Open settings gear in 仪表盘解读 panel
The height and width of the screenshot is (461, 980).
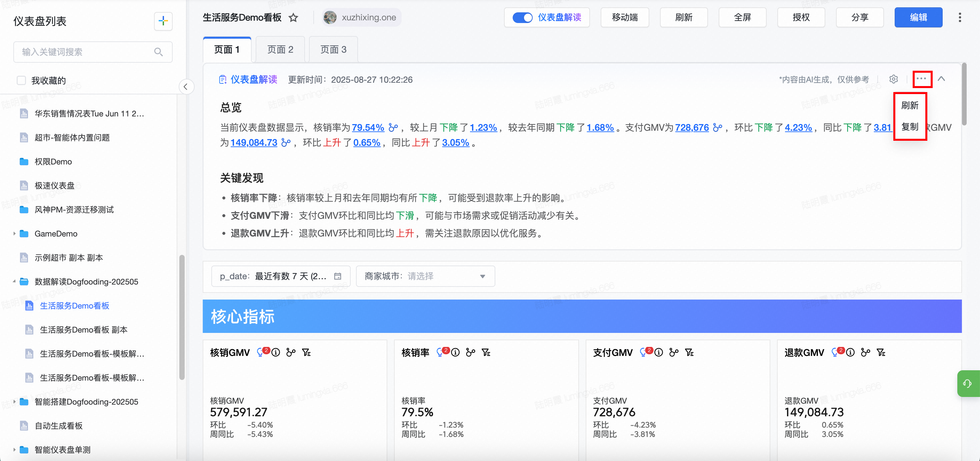point(893,79)
